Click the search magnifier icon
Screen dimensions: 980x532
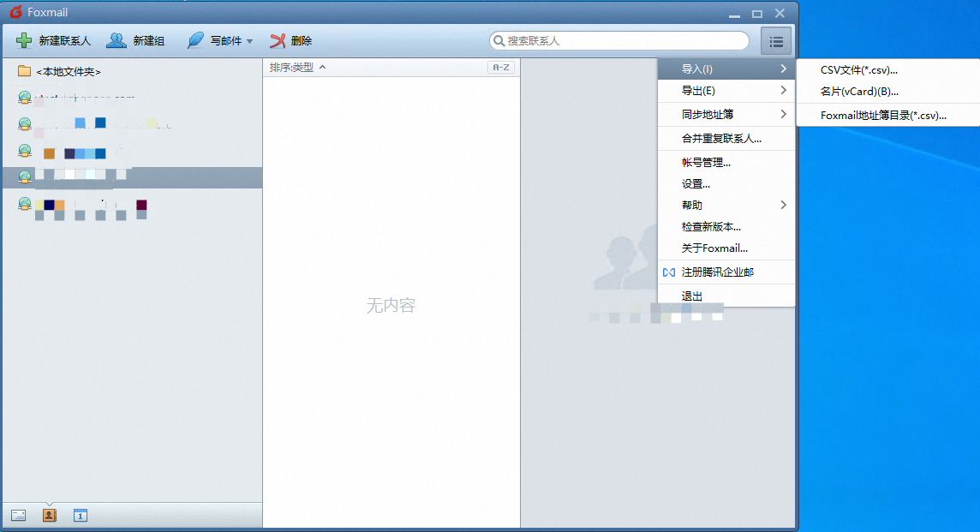tap(499, 40)
